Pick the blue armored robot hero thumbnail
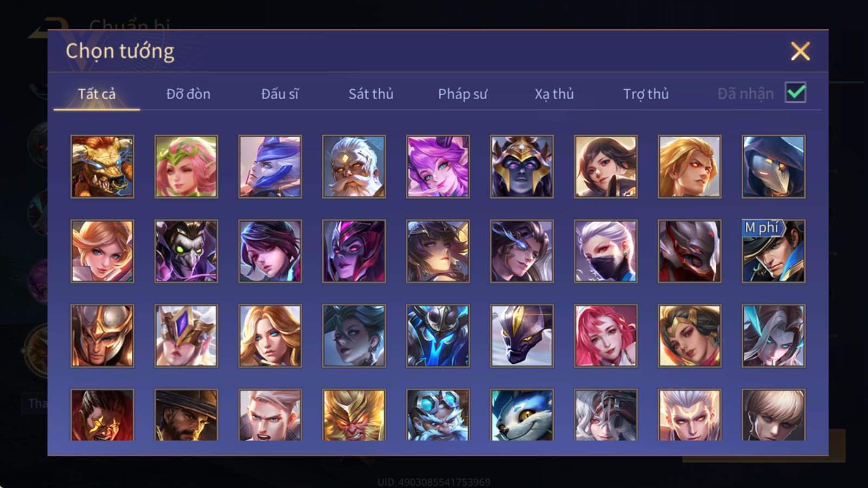Viewport: 868px width, 488px height. pos(438,336)
